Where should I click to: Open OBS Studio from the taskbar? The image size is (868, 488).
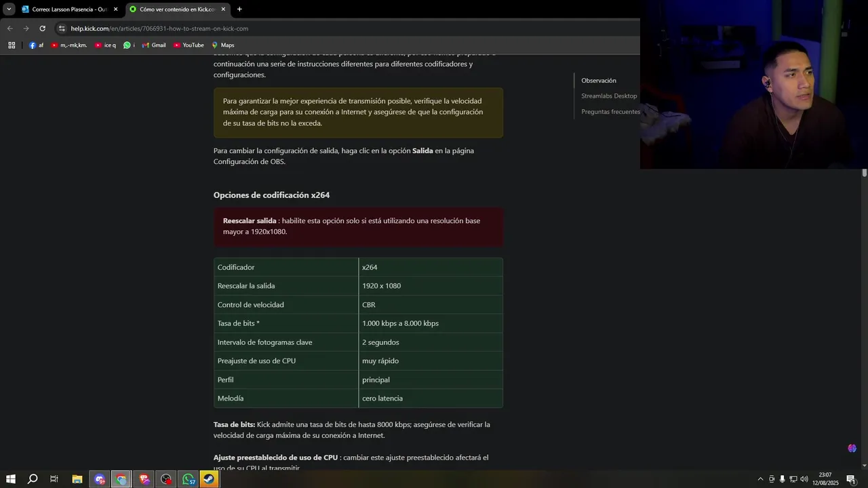point(166,479)
